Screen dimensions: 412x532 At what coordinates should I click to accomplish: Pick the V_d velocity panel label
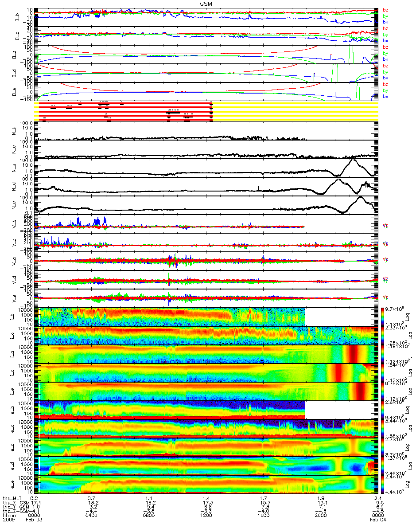[x=15, y=281]
